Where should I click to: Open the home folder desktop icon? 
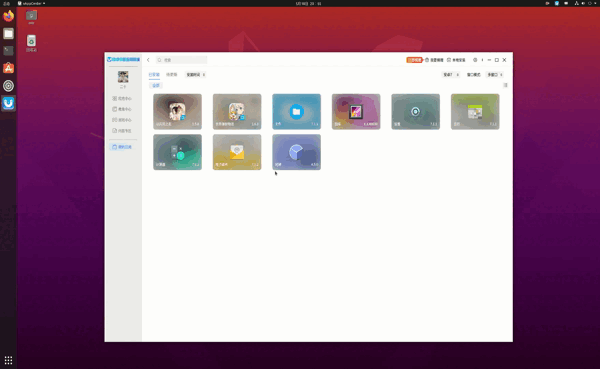[31, 17]
